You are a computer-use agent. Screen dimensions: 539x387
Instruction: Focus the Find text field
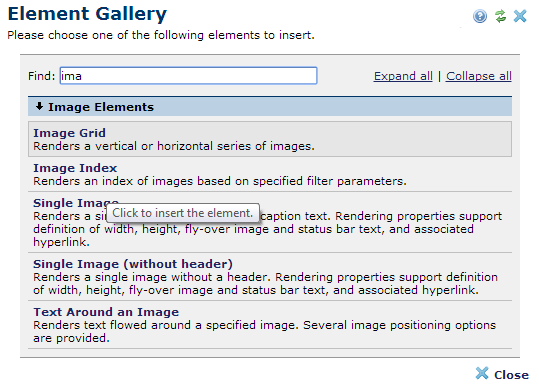[188, 76]
